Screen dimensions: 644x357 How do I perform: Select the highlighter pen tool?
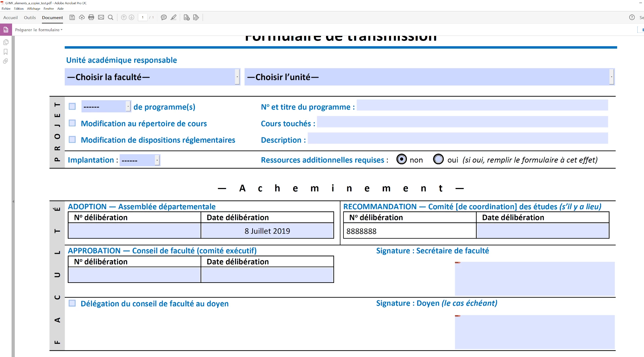(173, 17)
